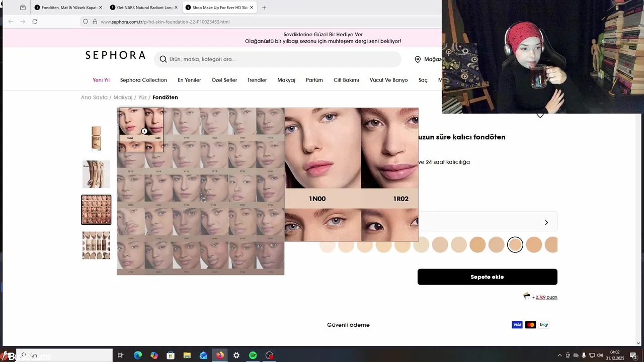644x362 pixels.
Task: Click the browser forward arrow
Action: pyautogui.click(x=23, y=22)
